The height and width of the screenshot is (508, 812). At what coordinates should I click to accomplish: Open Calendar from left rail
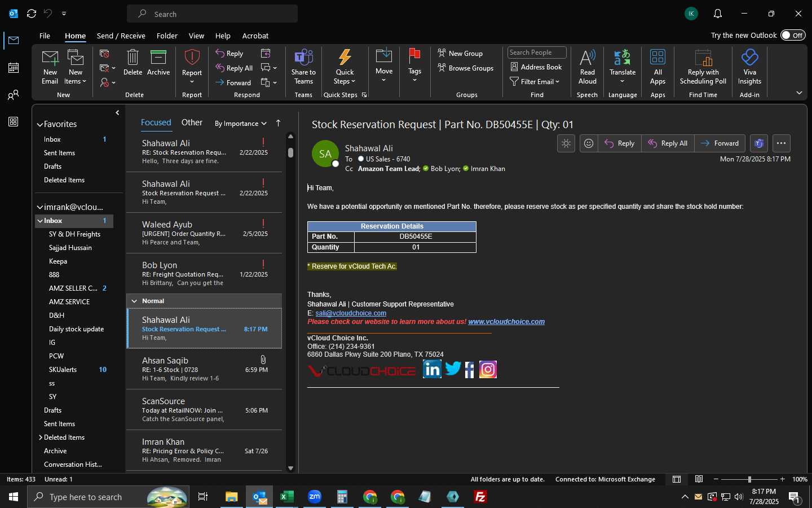(x=14, y=68)
